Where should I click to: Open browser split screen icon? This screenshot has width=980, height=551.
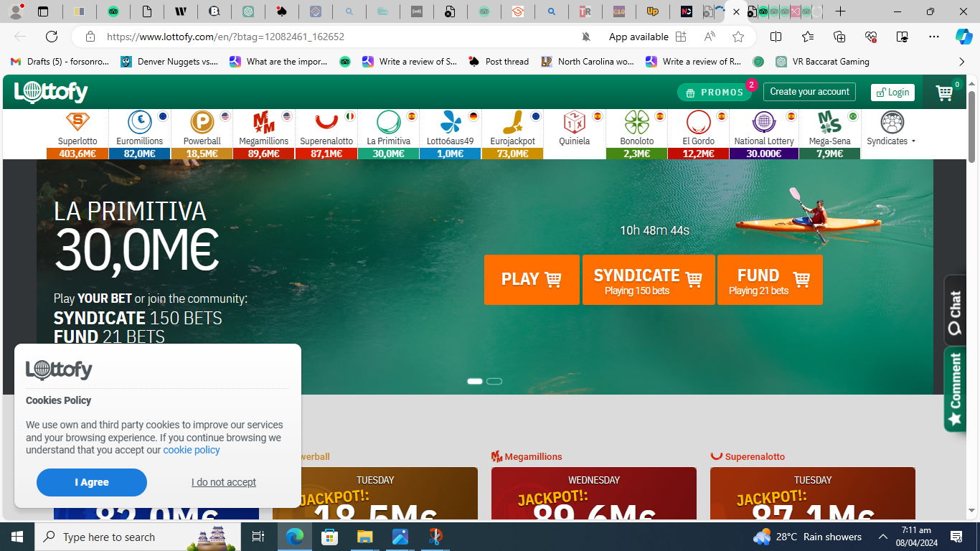coord(776,37)
